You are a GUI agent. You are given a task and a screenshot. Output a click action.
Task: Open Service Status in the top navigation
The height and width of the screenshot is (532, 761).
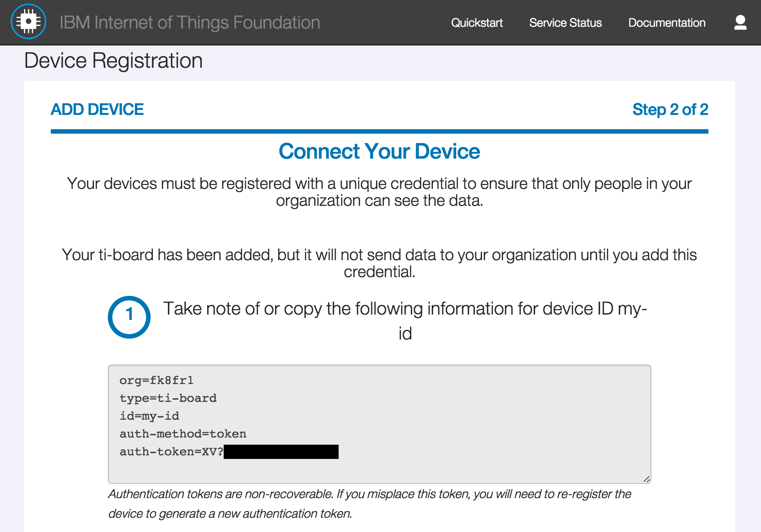click(x=565, y=23)
